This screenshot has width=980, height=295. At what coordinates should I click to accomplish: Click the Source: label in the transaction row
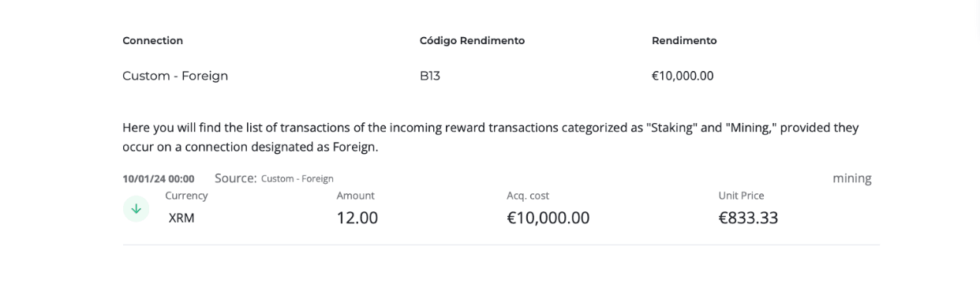click(236, 178)
